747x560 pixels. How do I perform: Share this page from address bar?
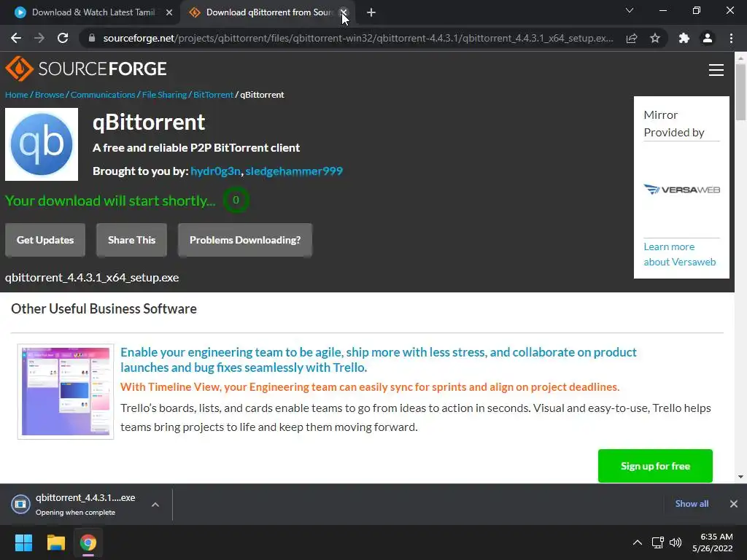[x=632, y=38]
